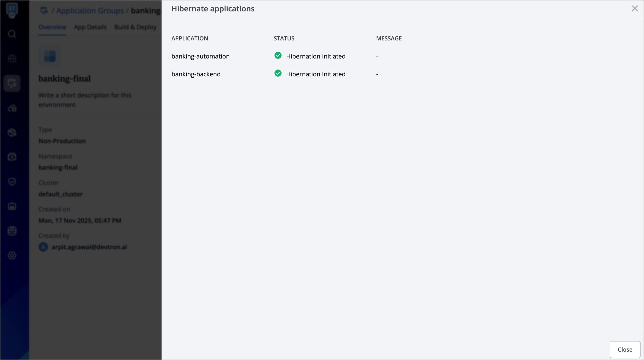This screenshot has height=360, width=644.
Task: Open the globe icon in the sidebar
Action: coord(12,59)
